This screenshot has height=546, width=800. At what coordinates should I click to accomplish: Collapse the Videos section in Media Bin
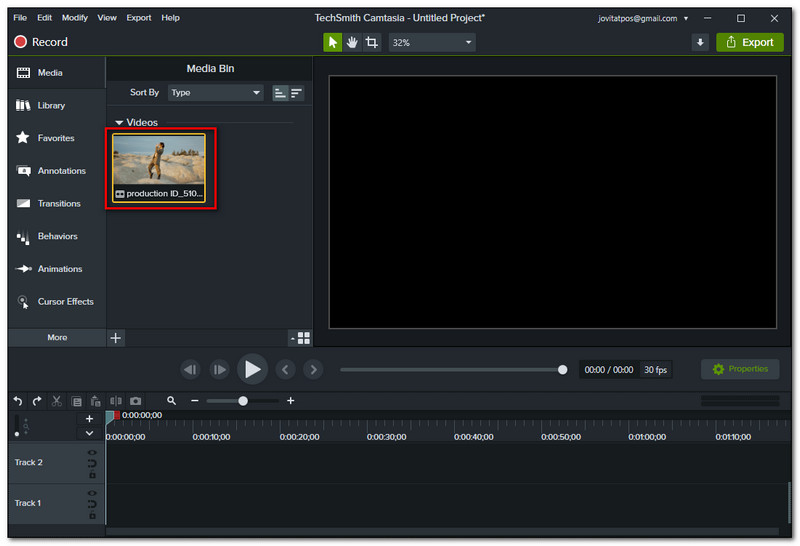pos(120,123)
